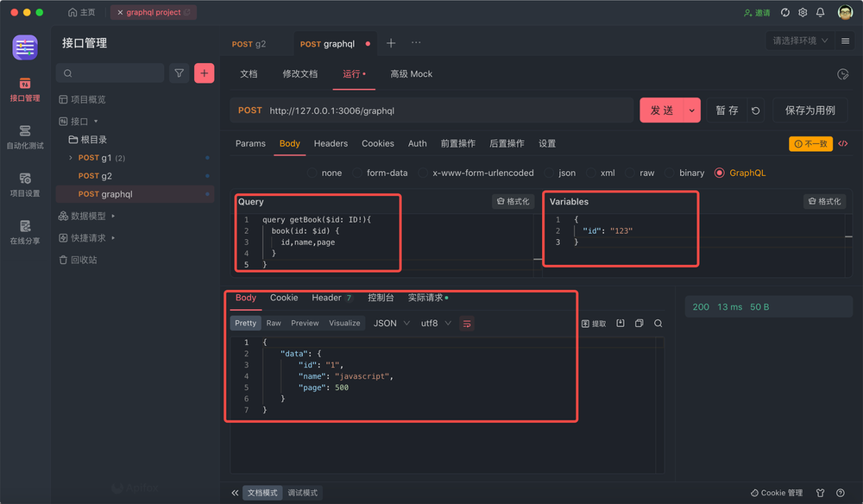Image resolution: width=863 pixels, height=504 pixels.
Task: Select raw body type
Action: click(x=643, y=173)
